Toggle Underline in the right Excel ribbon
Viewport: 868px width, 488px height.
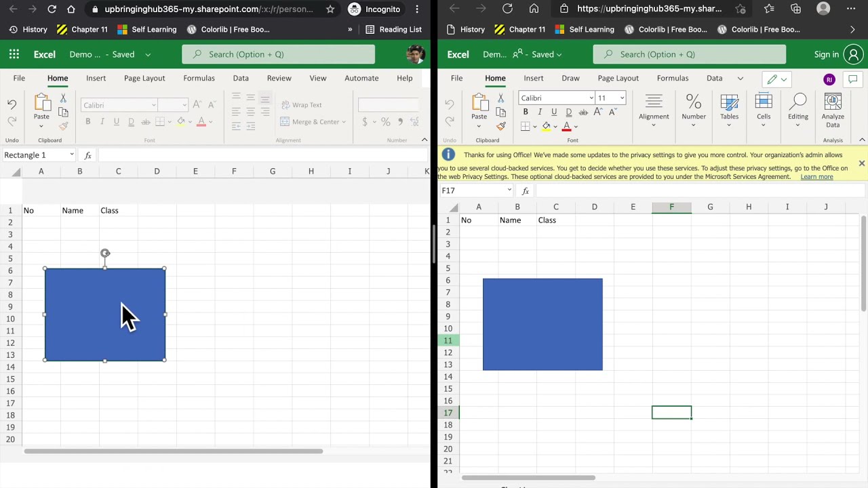(x=554, y=112)
